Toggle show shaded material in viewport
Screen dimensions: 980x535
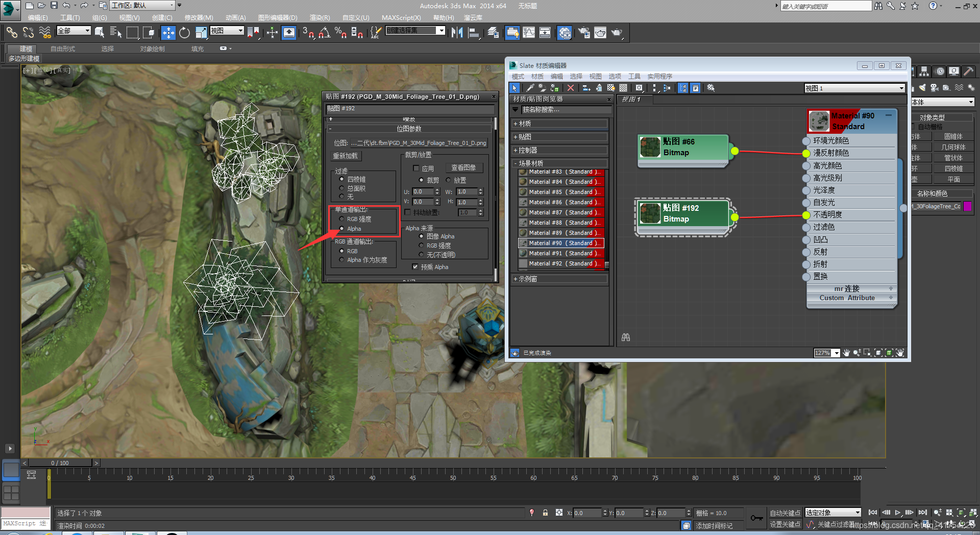coord(610,88)
